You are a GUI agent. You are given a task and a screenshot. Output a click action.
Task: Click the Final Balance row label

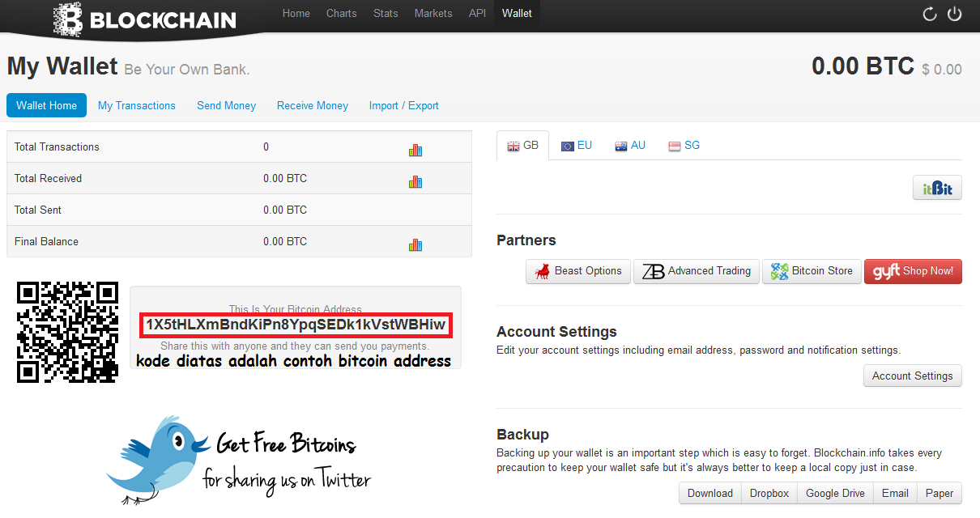click(46, 241)
